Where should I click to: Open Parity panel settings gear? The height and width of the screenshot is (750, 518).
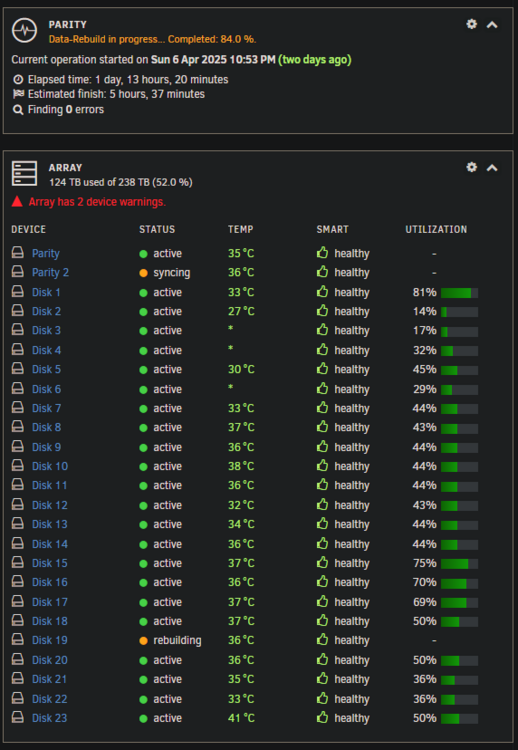pyautogui.click(x=472, y=24)
